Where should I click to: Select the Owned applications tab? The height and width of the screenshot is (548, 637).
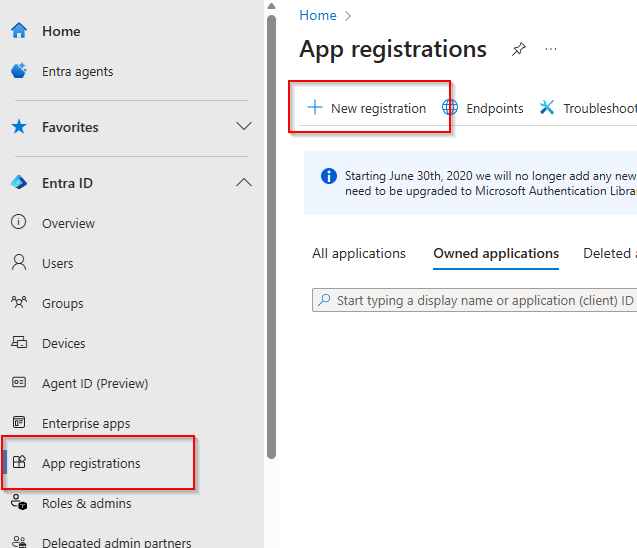496,254
